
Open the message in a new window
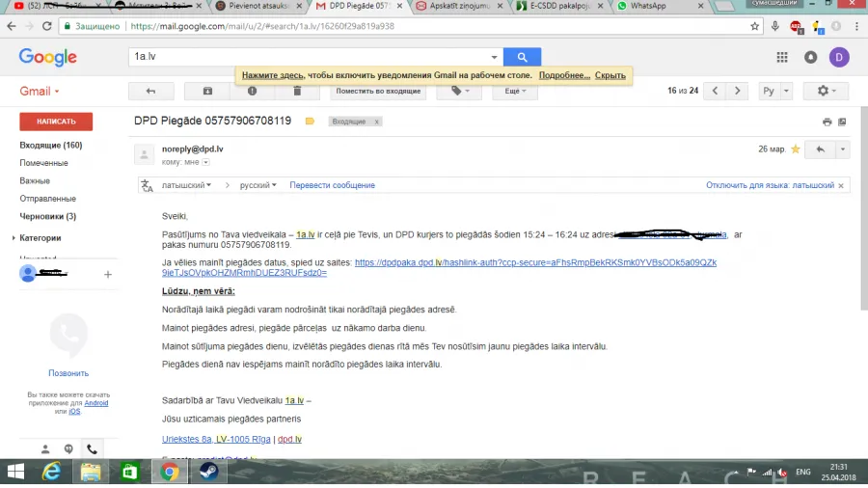point(842,122)
